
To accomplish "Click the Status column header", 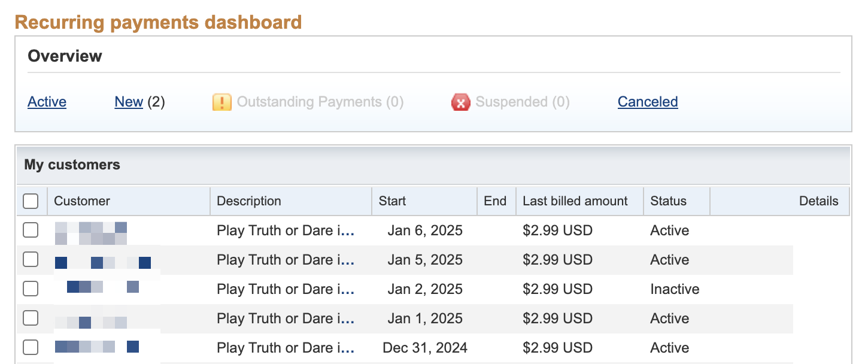I will pyautogui.click(x=669, y=201).
